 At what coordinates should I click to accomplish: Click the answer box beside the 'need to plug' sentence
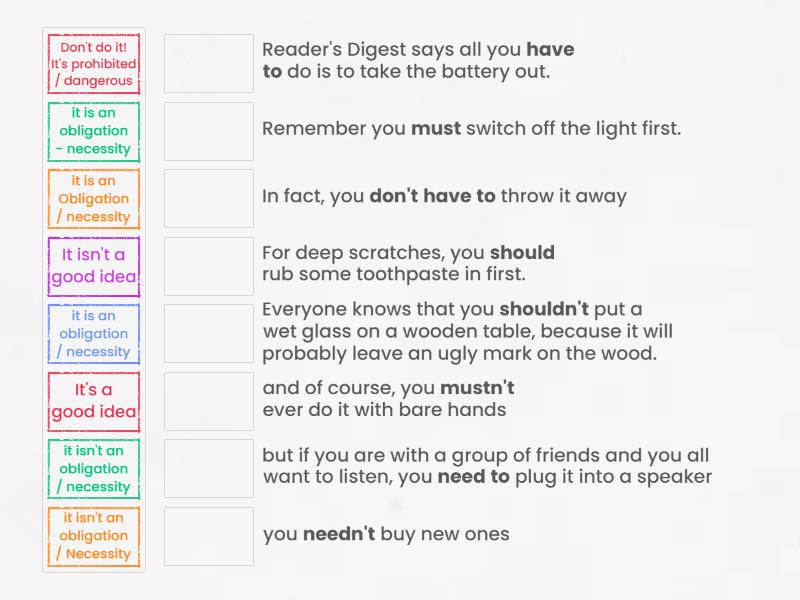pyautogui.click(x=208, y=467)
